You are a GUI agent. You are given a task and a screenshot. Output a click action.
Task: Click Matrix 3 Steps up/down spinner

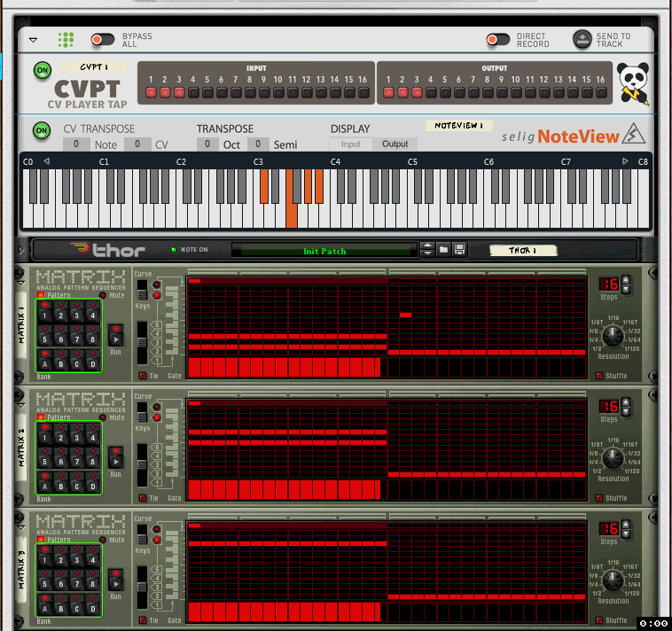click(626, 528)
